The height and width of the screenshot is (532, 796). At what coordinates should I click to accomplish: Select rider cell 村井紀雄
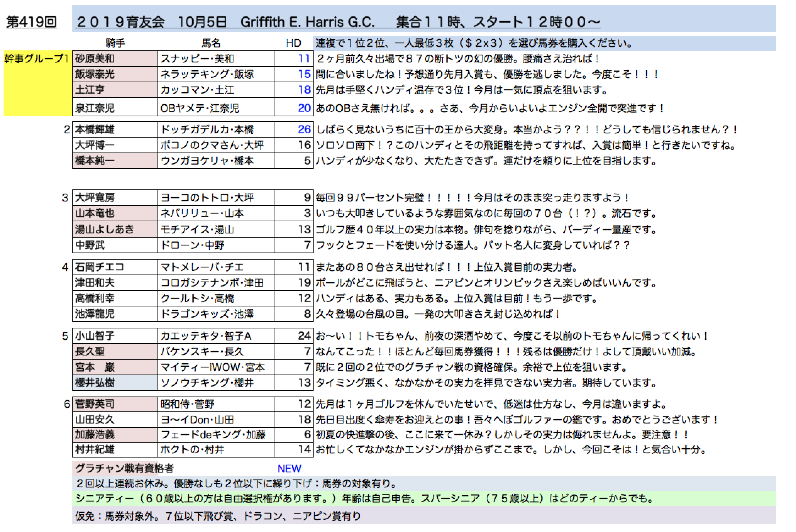115,450
